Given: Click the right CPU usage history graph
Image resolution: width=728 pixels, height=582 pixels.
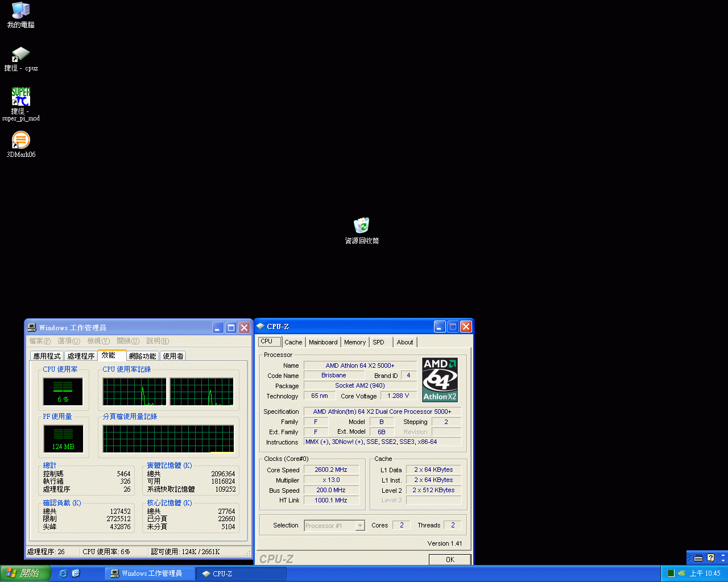Looking at the screenshot, I should tap(202, 392).
